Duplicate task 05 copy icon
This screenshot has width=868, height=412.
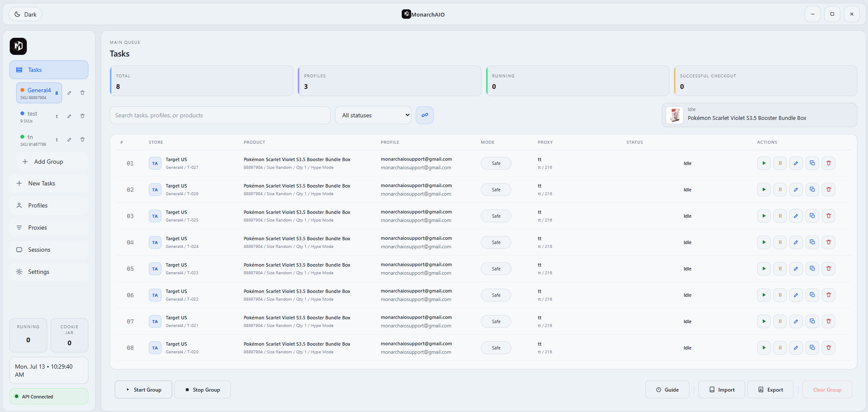coord(812,269)
